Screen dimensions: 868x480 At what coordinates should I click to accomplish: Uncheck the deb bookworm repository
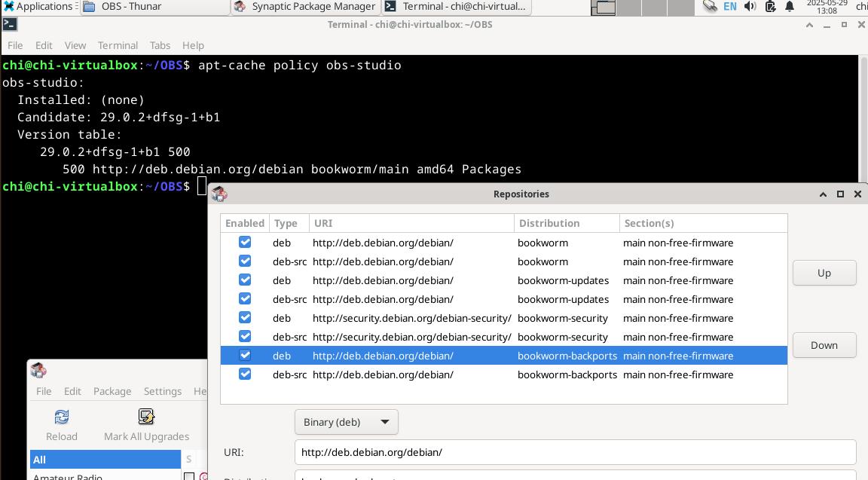[245, 242]
